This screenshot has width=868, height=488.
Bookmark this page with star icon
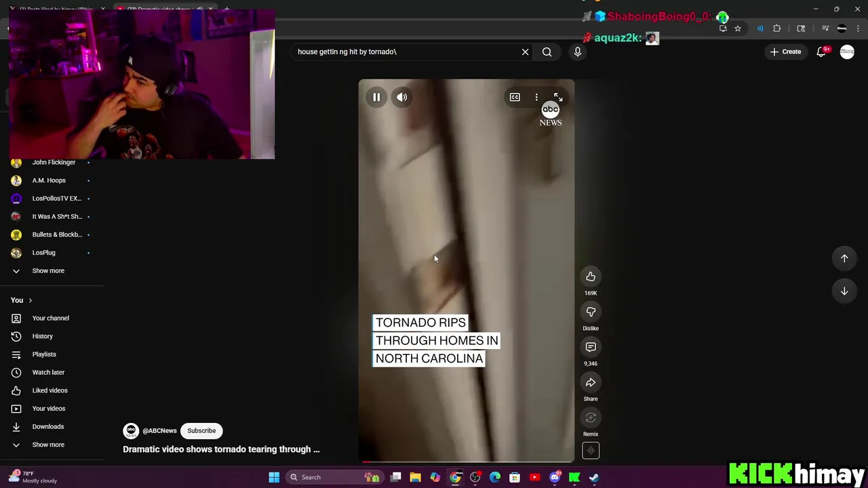(x=738, y=28)
